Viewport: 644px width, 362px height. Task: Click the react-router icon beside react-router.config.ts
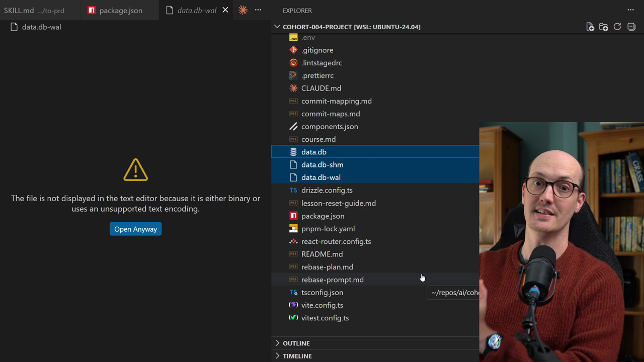click(293, 241)
